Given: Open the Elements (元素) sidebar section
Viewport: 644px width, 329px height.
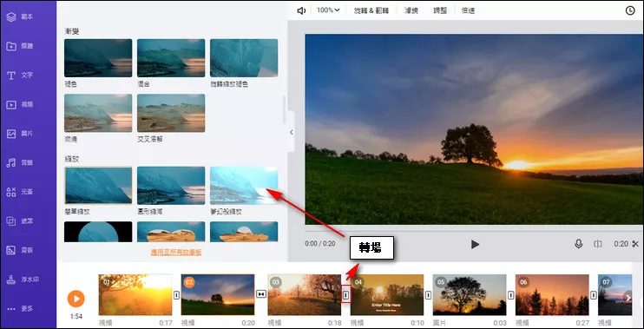Looking at the screenshot, I should [x=19, y=192].
